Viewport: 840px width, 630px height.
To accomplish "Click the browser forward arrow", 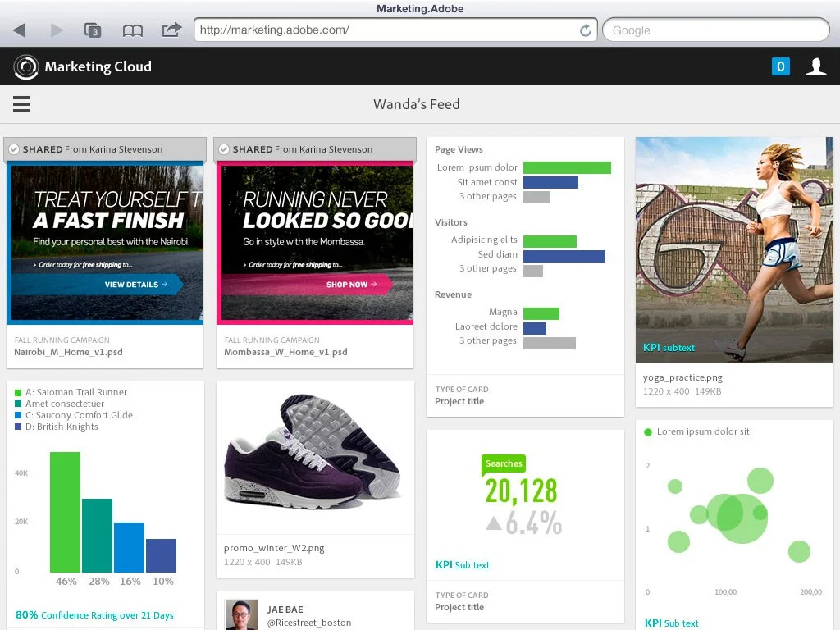I will (57, 30).
